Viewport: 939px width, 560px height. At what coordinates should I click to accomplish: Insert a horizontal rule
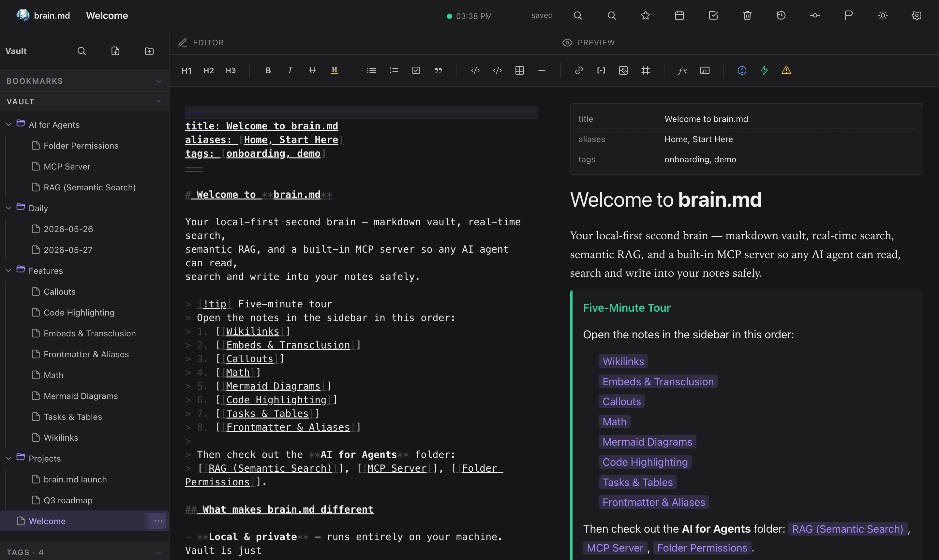pos(542,70)
